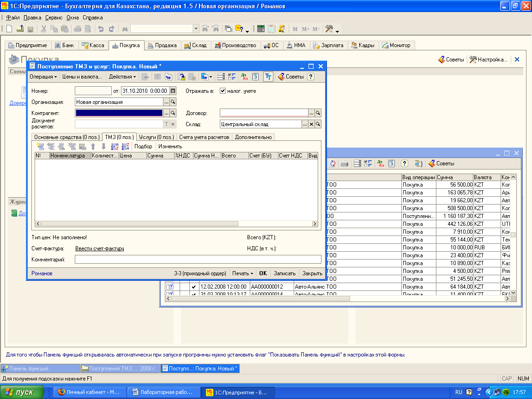Click Советы in the journal window toolbar
Image resolution: width=532 pixels, height=399 pixels.
point(441,163)
